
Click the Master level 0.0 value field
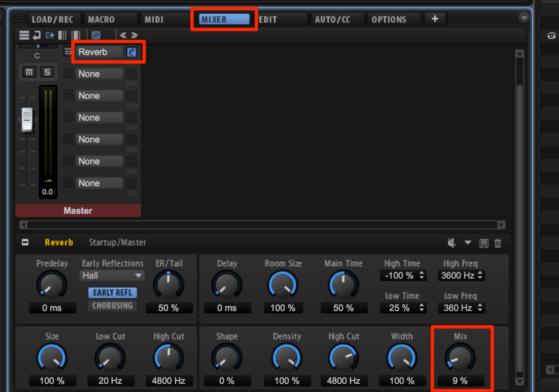(47, 192)
